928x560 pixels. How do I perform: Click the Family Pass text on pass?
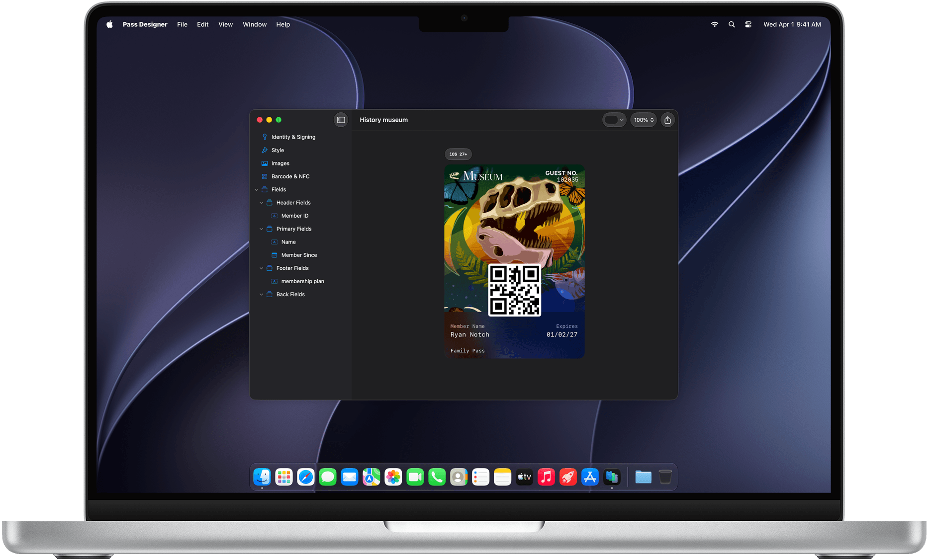click(x=467, y=351)
